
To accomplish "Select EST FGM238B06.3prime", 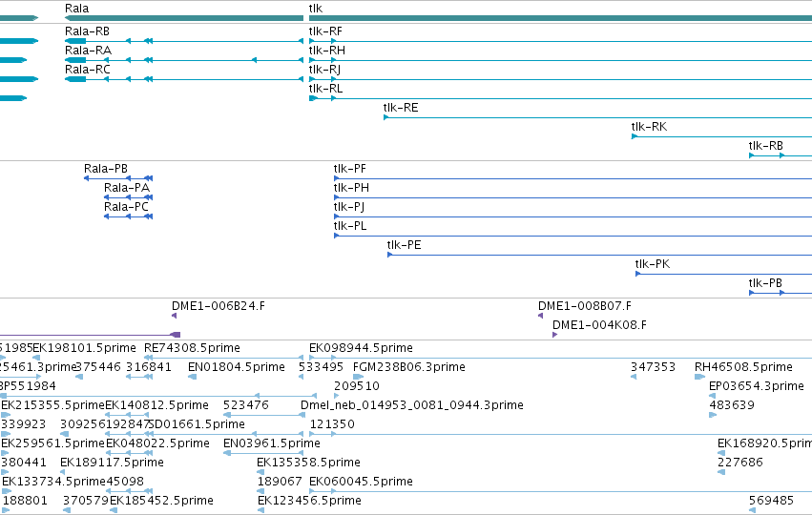I will click(x=358, y=377).
